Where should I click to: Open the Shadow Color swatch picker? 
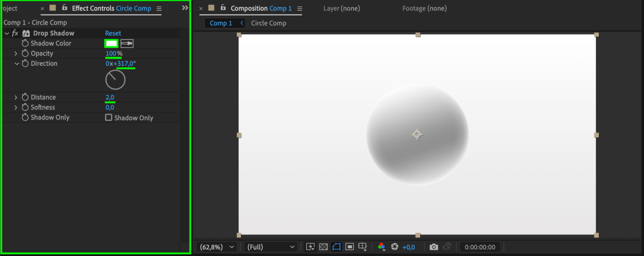click(111, 43)
